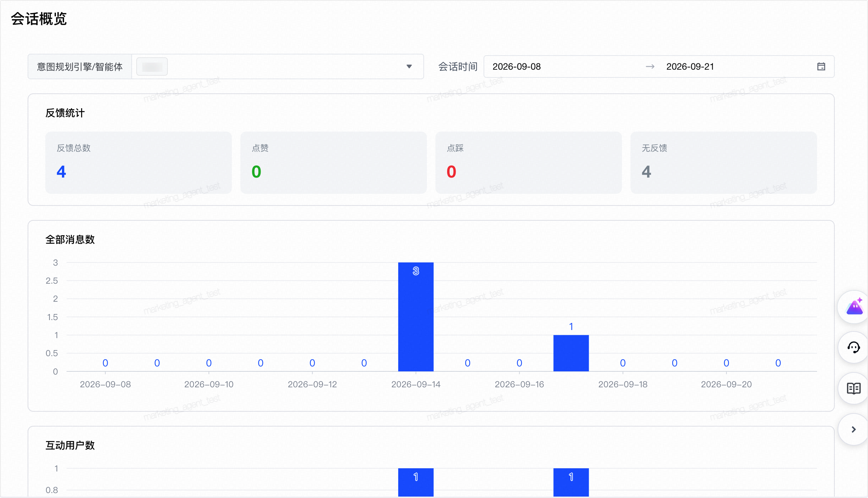Click the 点赞 statistic card
The width and height of the screenshot is (868, 498).
click(333, 163)
